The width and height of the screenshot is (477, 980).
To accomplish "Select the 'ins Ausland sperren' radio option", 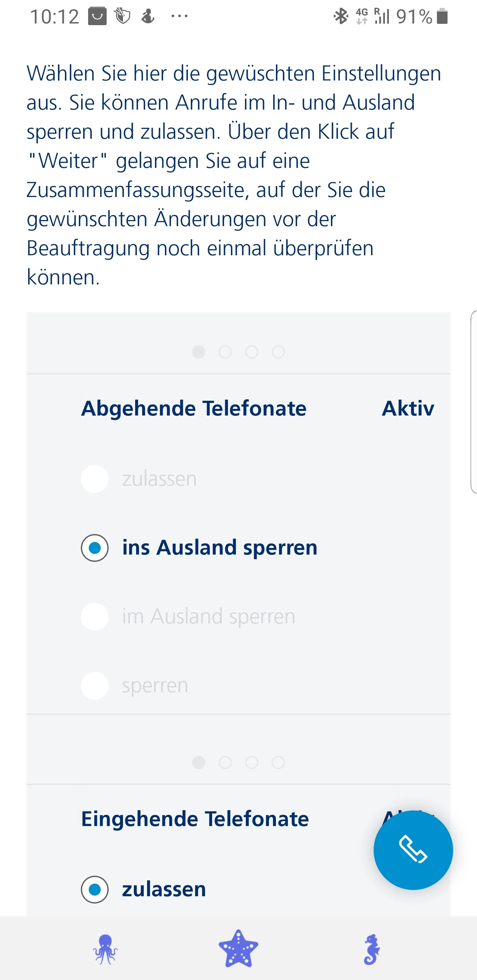I will (x=95, y=548).
